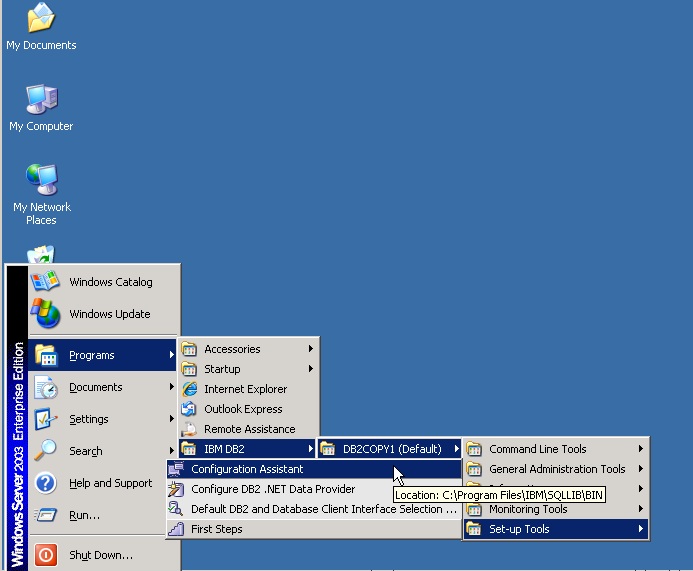
Task: Launch Configuration Assistant
Action: 314,469
